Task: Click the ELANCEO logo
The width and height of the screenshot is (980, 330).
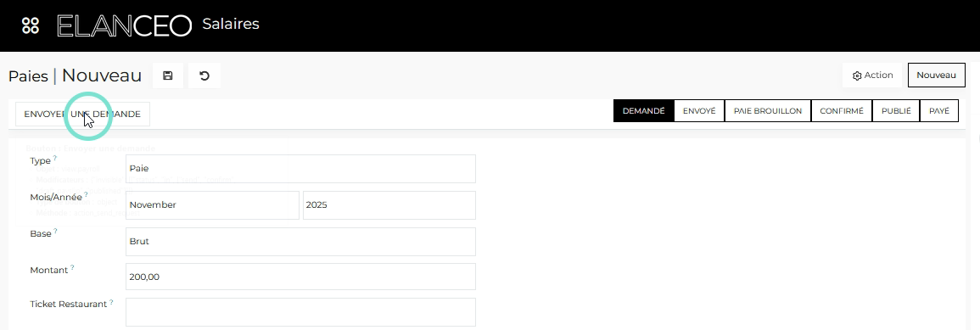Action: pyautogui.click(x=125, y=25)
